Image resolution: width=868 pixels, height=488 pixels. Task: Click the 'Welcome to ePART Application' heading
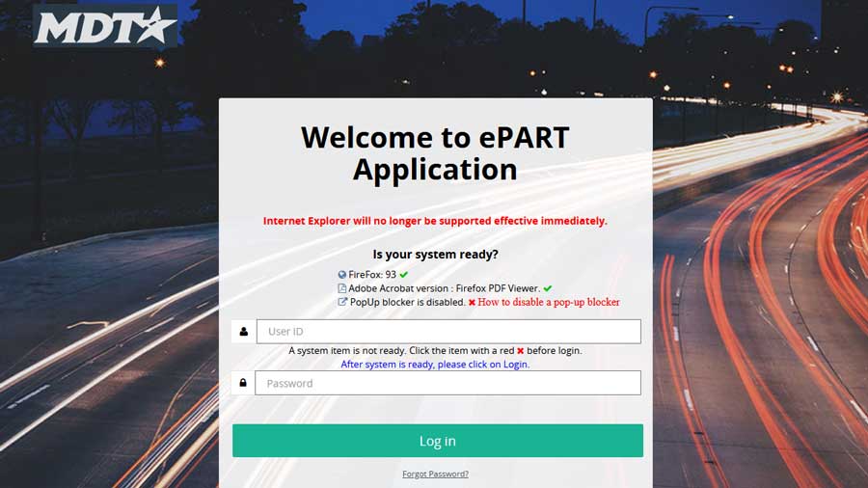[x=435, y=153]
